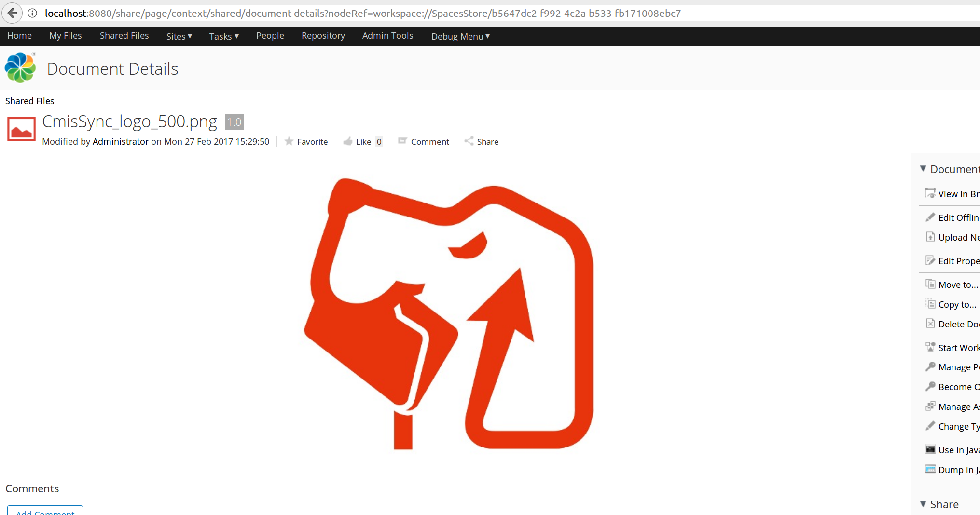Click the Start Workflow icon
This screenshot has width=980, height=515.
pos(930,347)
